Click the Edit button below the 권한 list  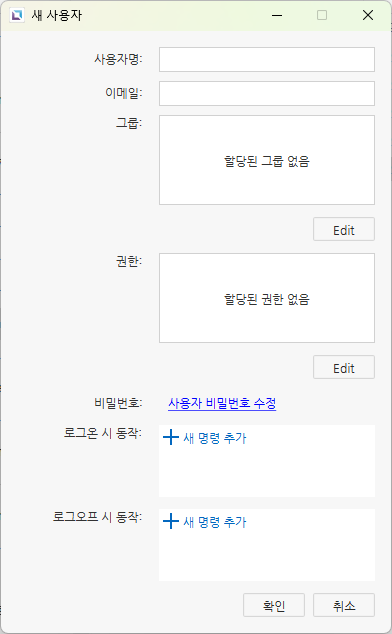coord(344,367)
